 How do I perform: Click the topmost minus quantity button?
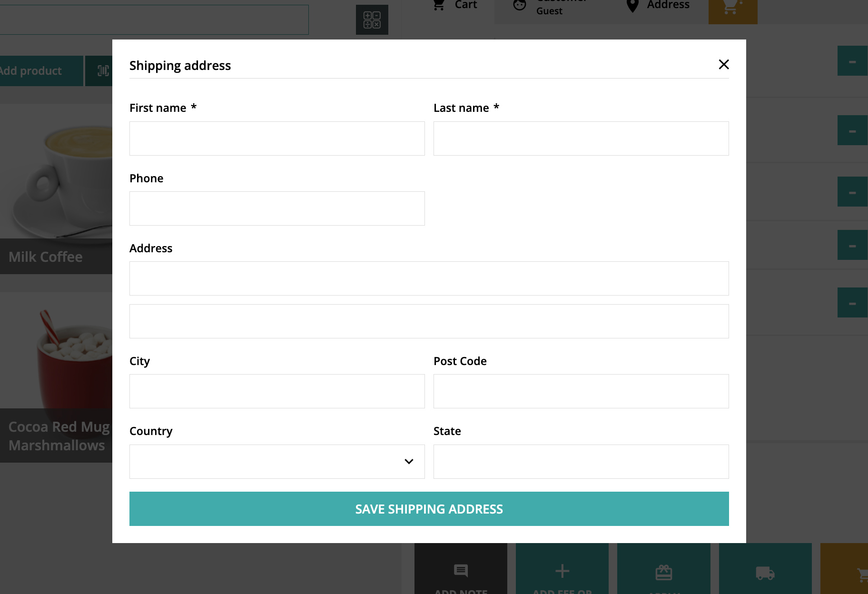point(852,61)
